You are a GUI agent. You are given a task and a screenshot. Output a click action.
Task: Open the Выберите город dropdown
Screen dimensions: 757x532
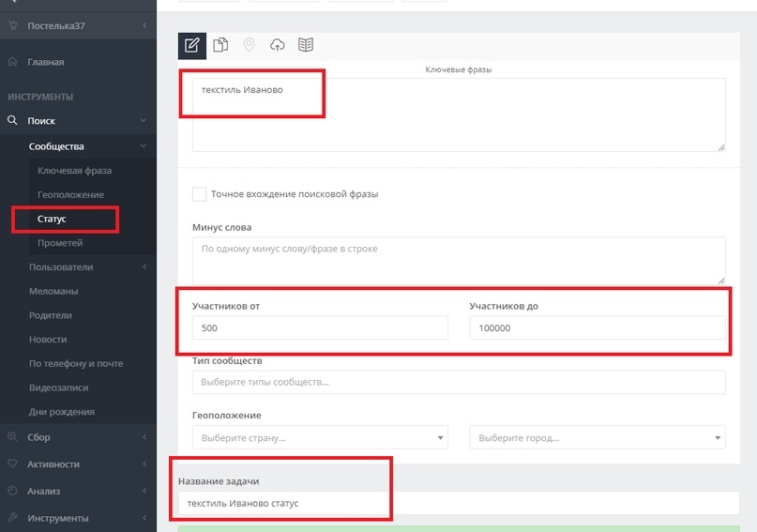coord(598,437)
